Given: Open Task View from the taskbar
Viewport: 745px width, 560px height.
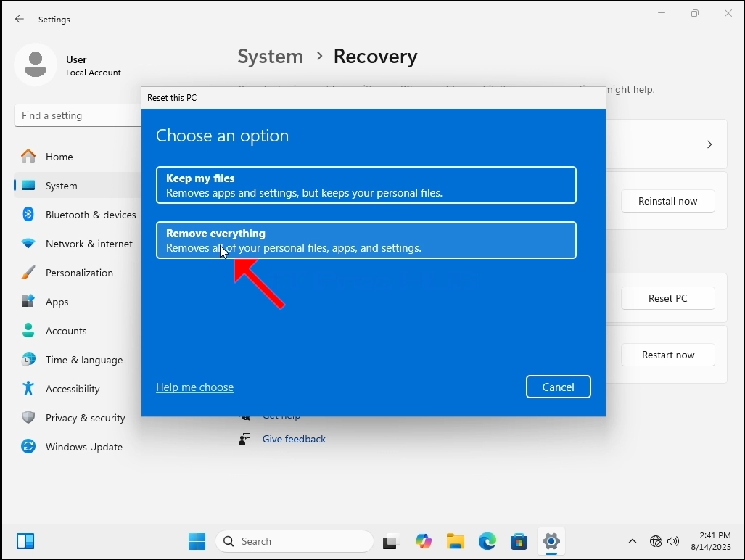Looking at the screenshot, I should click(x=390, y=541).
